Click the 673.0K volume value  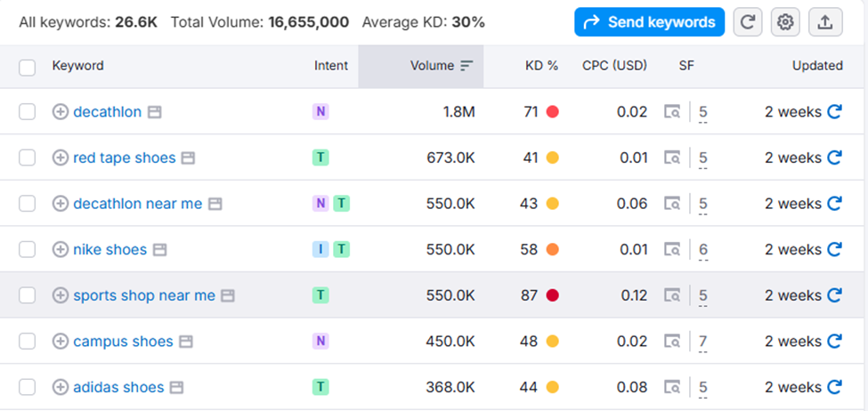coord(450,157)
